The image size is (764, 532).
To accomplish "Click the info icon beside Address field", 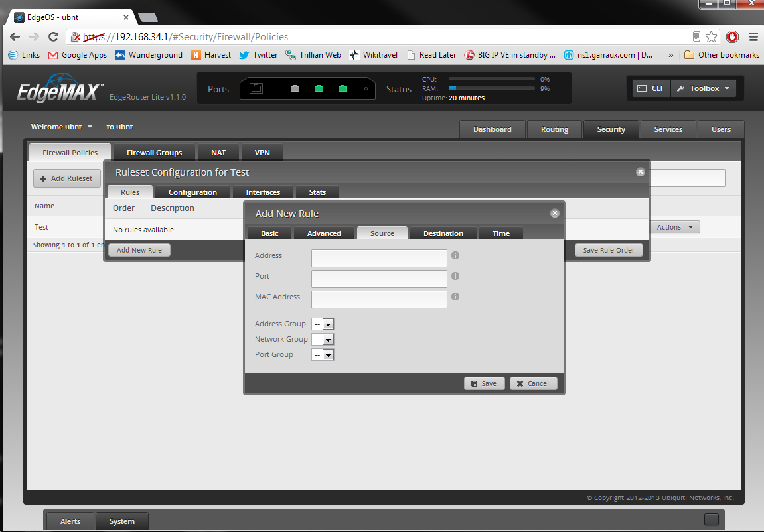I will coord(455,255).
